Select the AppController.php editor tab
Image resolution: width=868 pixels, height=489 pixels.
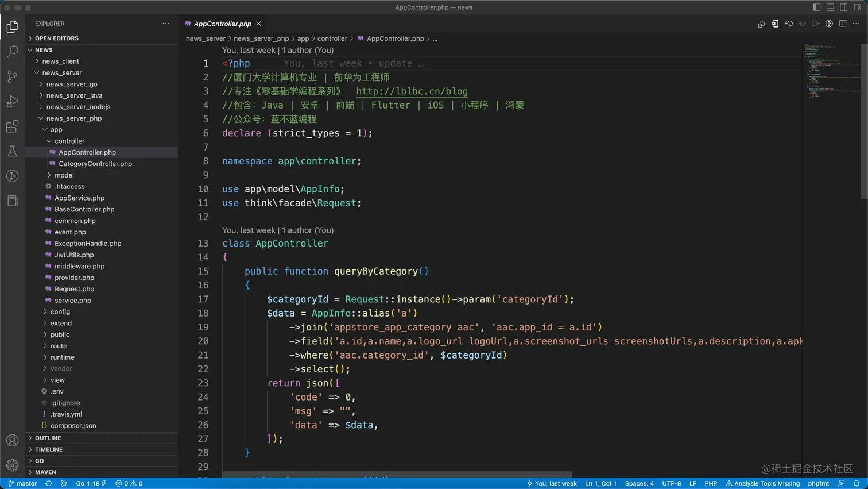pyautogui.click(x=223, y=24)
